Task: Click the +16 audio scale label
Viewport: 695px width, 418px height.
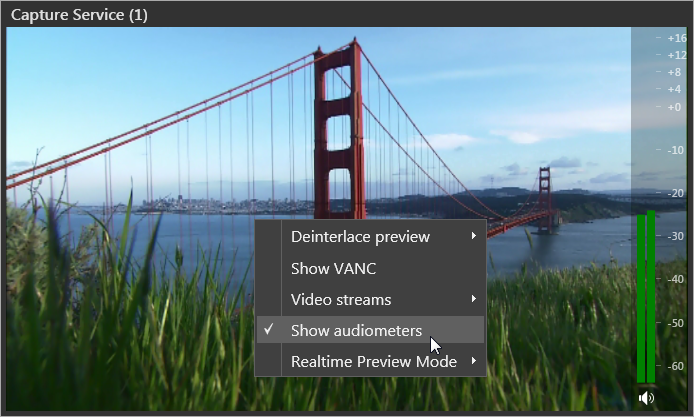Action: pyautogui.click(x=677, y=38)
